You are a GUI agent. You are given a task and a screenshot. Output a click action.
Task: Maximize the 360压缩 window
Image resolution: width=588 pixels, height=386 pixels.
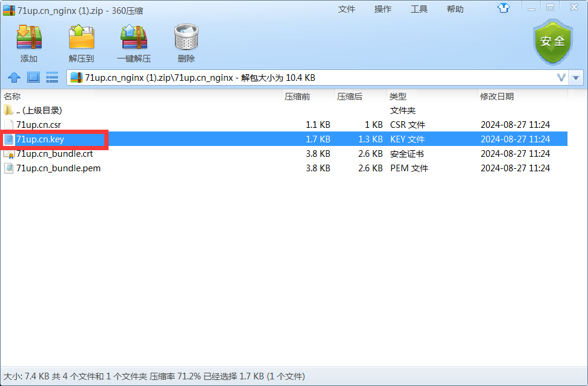click(550, 8)
